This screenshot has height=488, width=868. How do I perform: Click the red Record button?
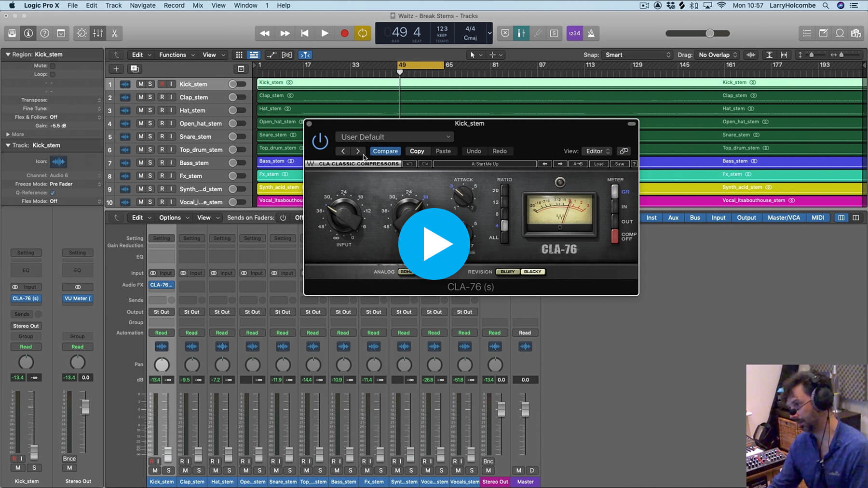[344, 33]
